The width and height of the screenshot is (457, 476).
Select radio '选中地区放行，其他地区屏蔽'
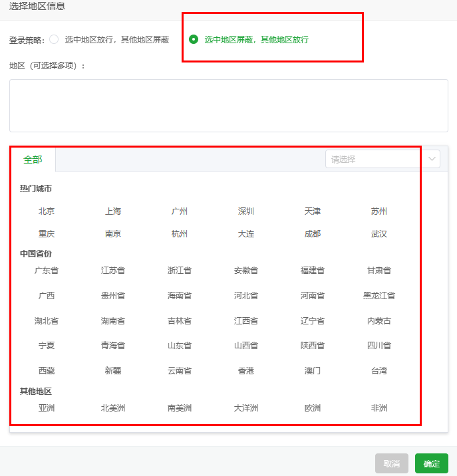pyautogui.click(x=55, y=39)
